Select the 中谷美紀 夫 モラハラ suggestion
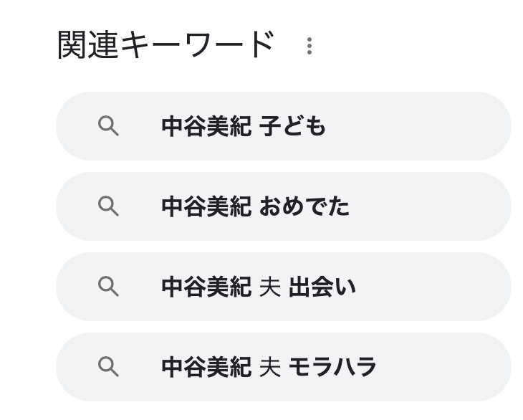Image resolution: width=523 pixels, height=420 pixels. pos(284,367)
